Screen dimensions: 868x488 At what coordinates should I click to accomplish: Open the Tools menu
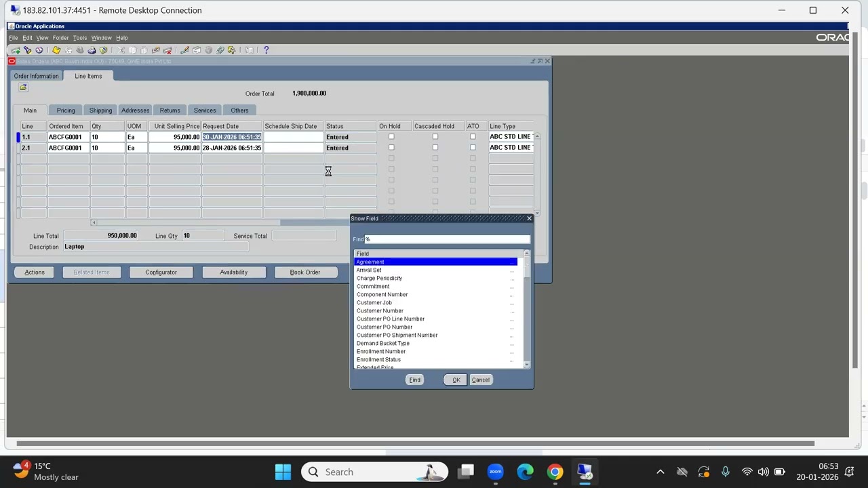tap(80, 38)
